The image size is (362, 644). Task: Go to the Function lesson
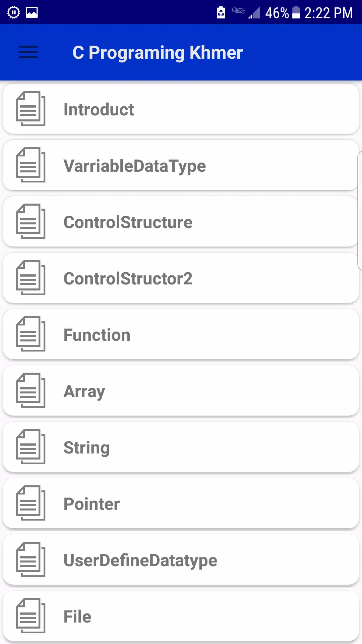pos(181,334)
